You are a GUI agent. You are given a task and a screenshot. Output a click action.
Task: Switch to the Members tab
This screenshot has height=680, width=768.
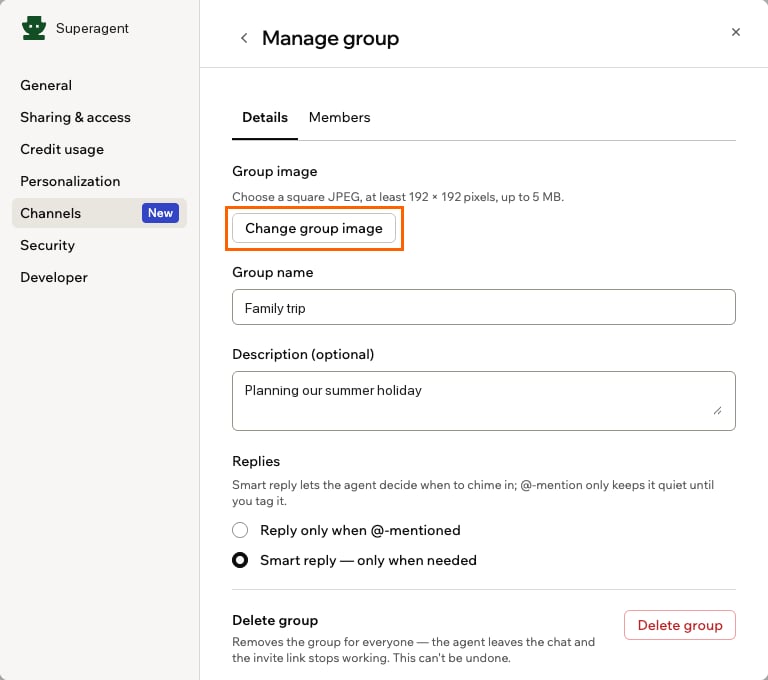(339, 118)
